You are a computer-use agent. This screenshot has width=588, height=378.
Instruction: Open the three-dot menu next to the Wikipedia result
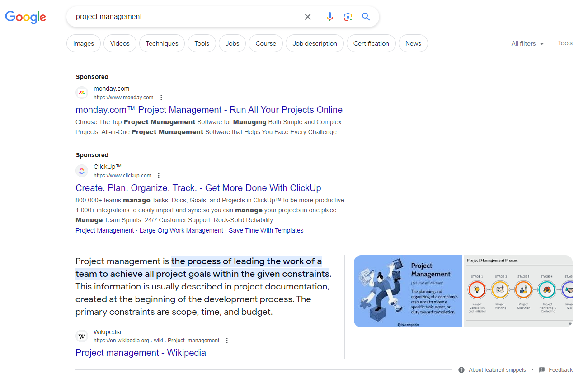point(226,340)
